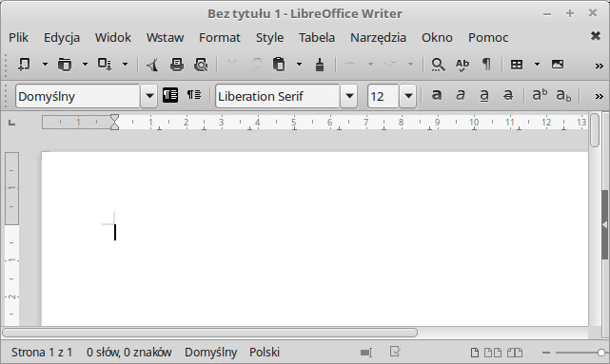Click the Strona 1 z 1 status field
610x364 pixels.
pos(42,353)
